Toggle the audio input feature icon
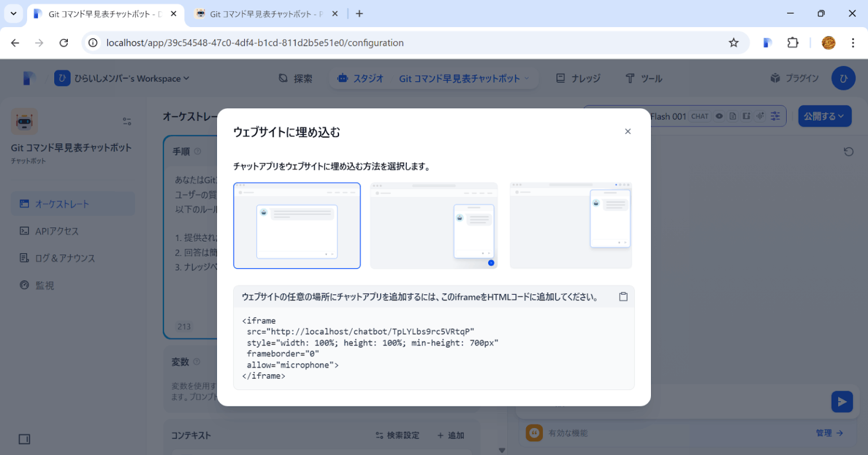 click(761, 116)
